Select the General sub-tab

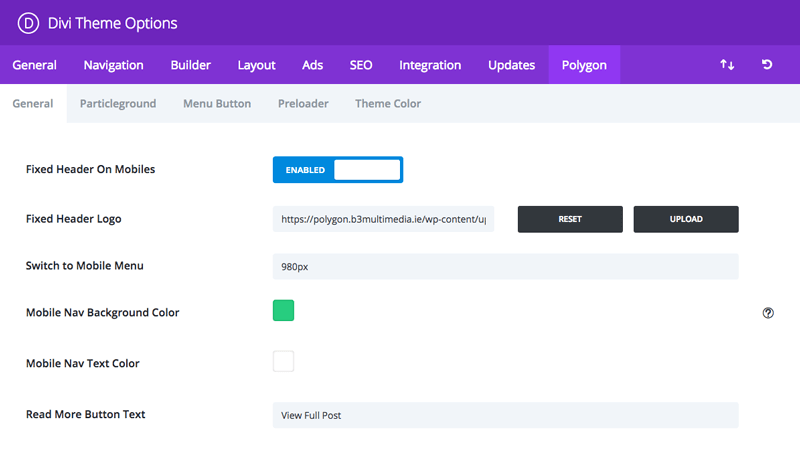[x=33, y=104]
